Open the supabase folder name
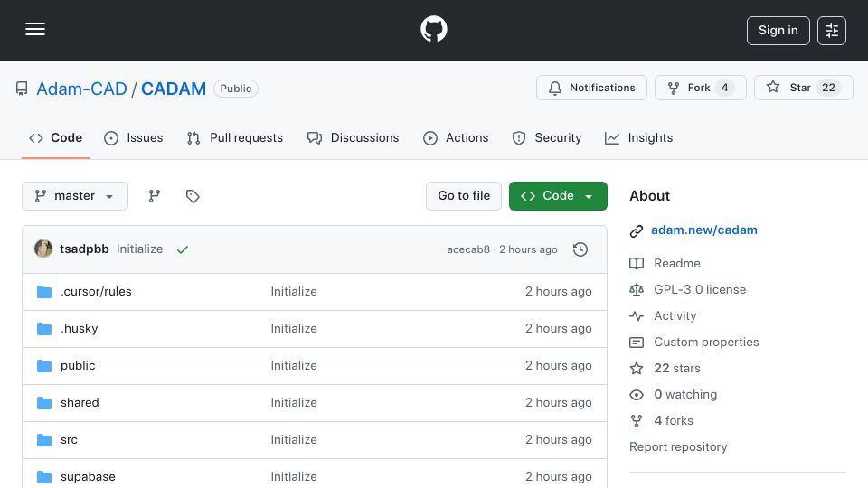The height and width of the screenshot is (488, 868). pos(88,477)
